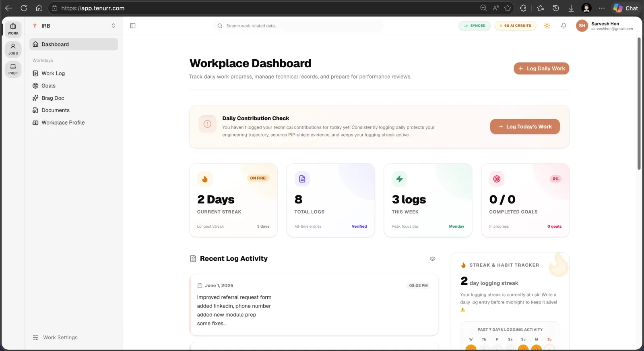Select Dashboard in the sidebar

pyautogui.click(x=74, y=44)
